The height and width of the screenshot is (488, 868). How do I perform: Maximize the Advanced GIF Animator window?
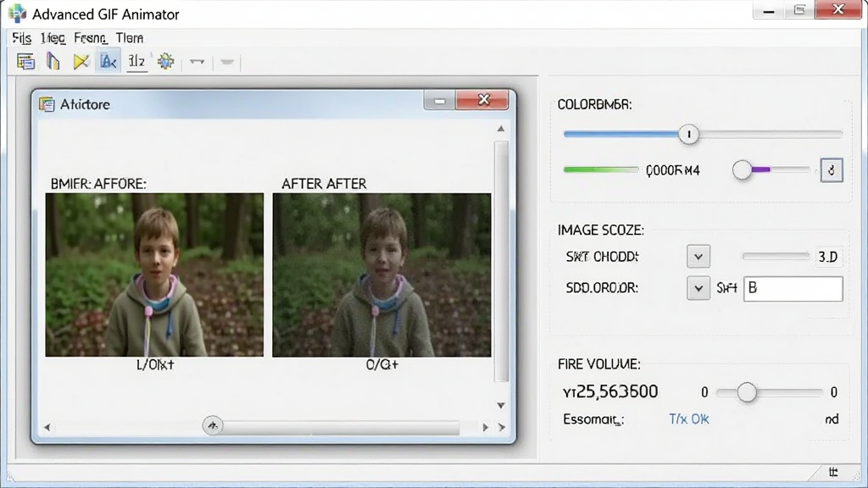tap(799, 10)
